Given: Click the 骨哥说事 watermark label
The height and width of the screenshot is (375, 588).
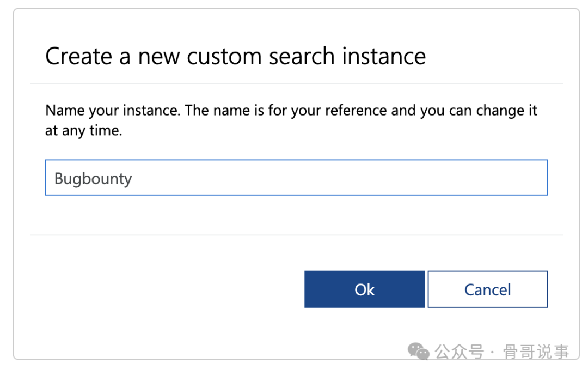Looking at the screenshot, I should [x=536, y=352].
